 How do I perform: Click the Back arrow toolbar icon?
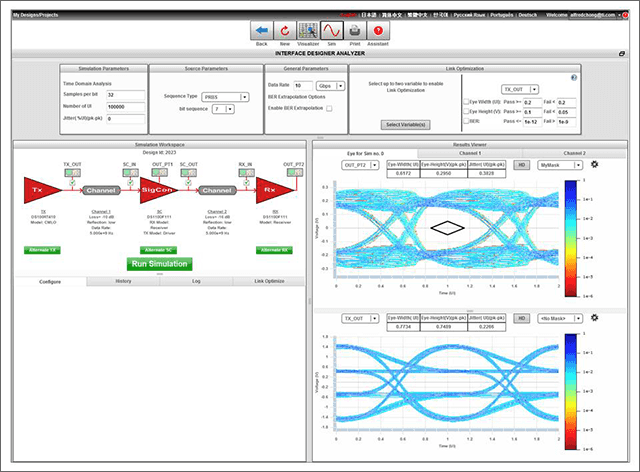pyautogui.click(x=261, y=31)
